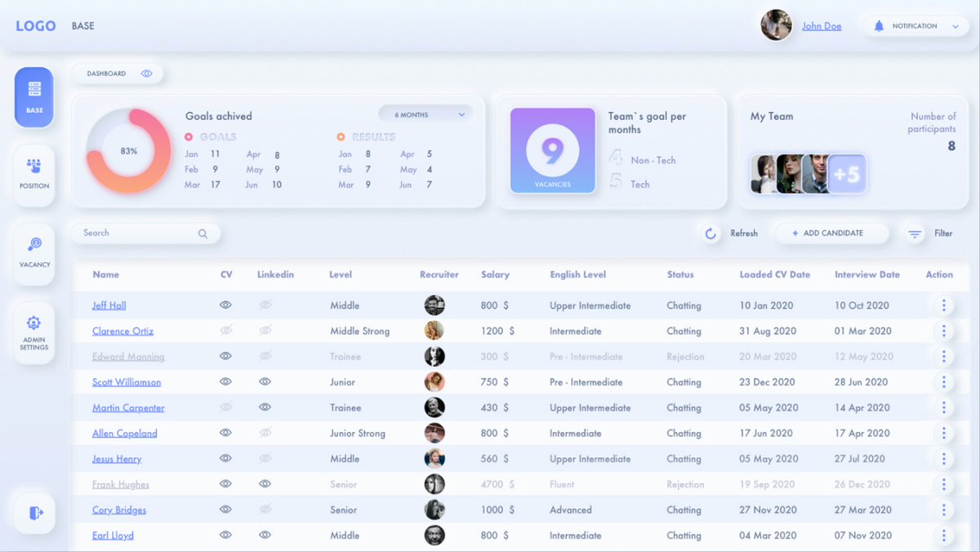Show Clarence Ortiz's CV with the eye toggle

click(225, 331)
